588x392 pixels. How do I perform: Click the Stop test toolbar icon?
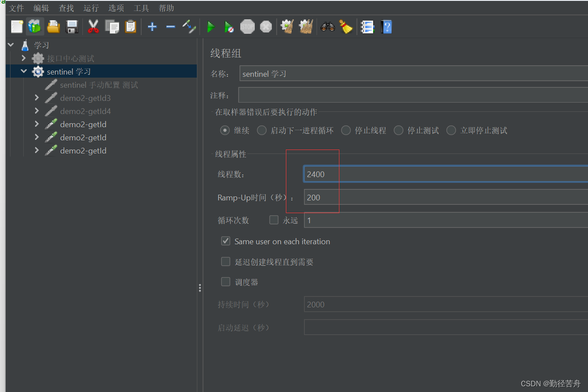pyautogui.click(x=247, y=27)
